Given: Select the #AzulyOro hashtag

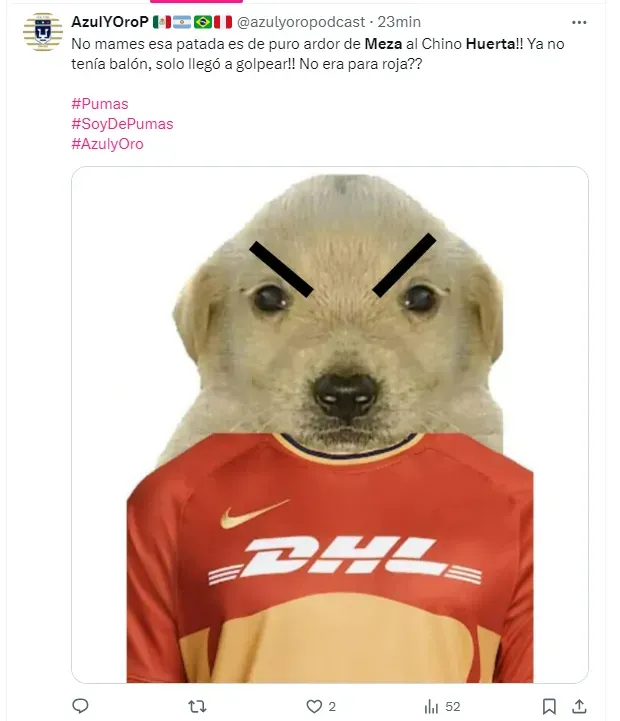Looking at the screenshot, I should (x=107, y=144).
